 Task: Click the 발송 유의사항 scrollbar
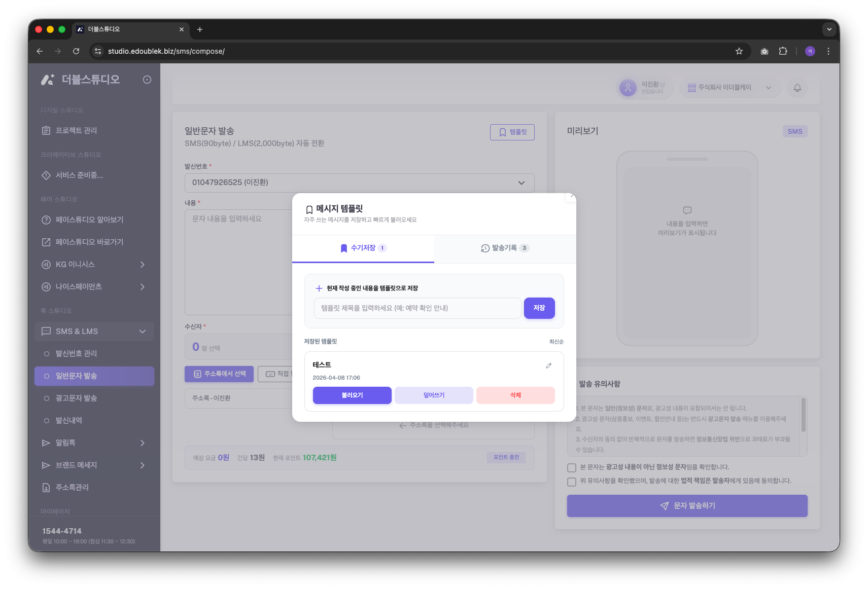803,415
